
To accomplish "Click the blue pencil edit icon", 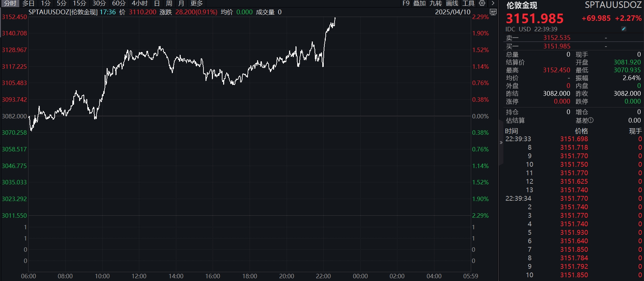I will click(x=624, y=29).
